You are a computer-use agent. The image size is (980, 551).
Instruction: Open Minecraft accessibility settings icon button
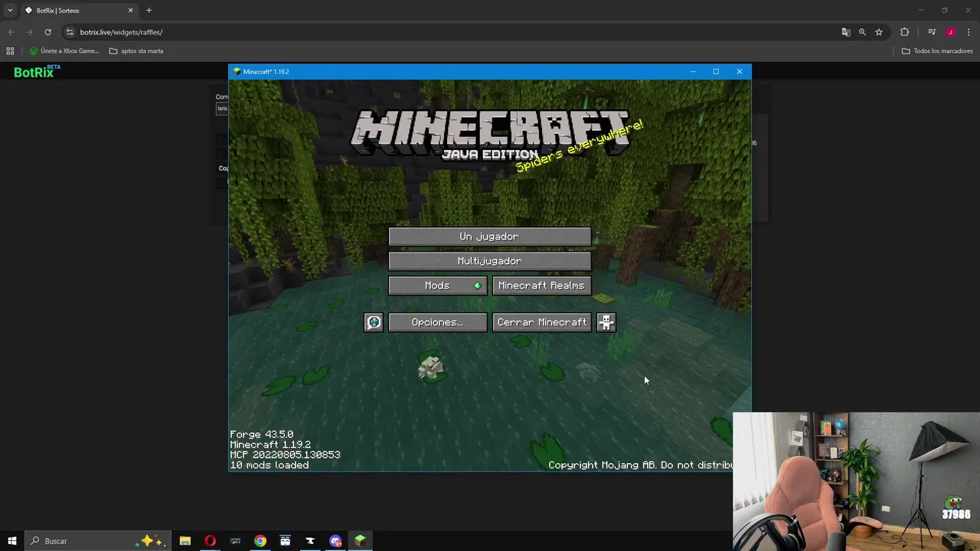point(606,322)
